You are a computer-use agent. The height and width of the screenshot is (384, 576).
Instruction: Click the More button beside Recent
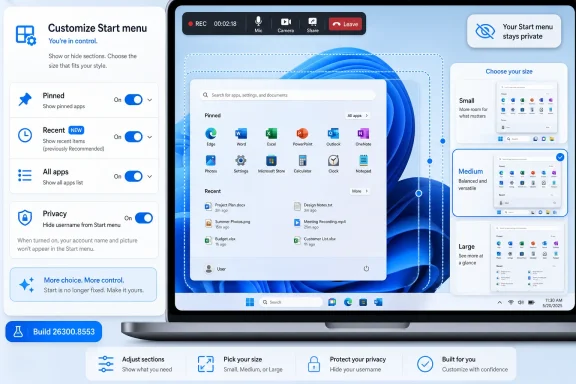click(359, 191)
